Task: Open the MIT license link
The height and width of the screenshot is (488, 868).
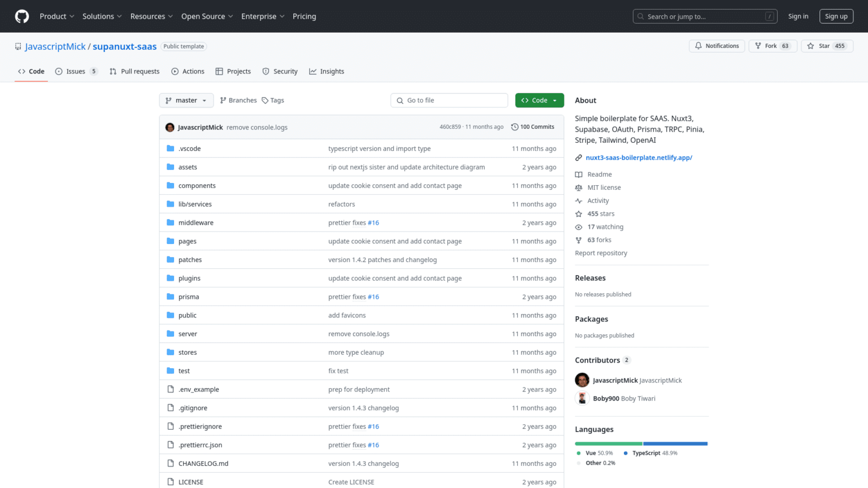Action: pos(604,188)
